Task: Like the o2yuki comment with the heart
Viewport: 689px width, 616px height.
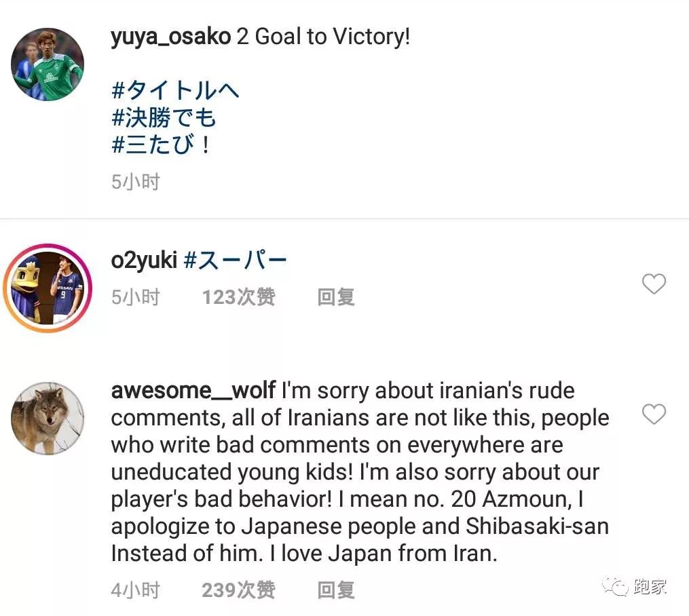Action: pyautogui.click(x=654, y=284)
